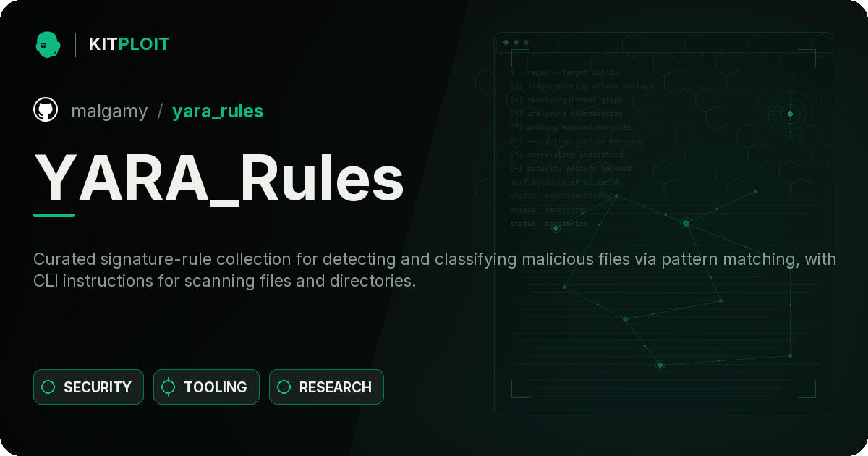This screenshot has width=868, height=456.
Task: Click the radar target icon in terminal graphic
Action: pyautogui.click(x=790, y=114)
